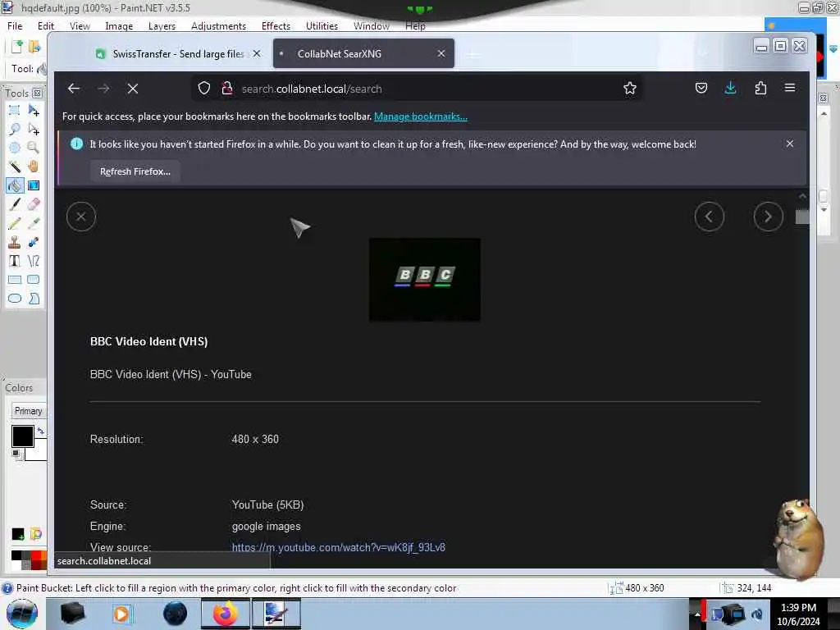This screenshot has width=840, height=630.
Task: Select the Gradient tool
Action: (33, 185)
